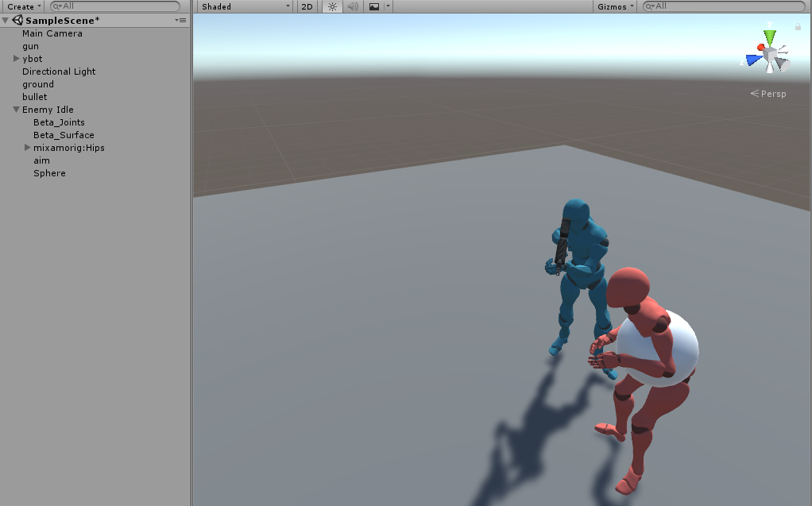Select Main Camera in Hierarchy
Viewport: 812px width, 506px height.
(x=52, y=33)
